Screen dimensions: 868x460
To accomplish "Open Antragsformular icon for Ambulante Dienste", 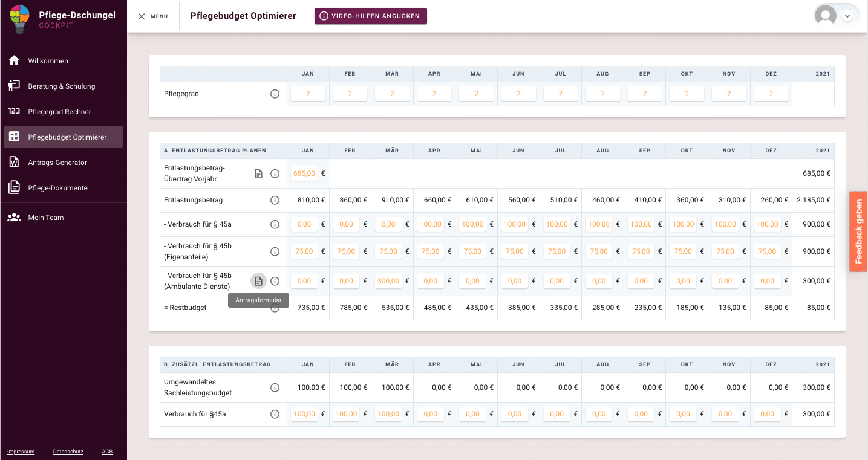I will pyautogui.click(x=258, y=281).
